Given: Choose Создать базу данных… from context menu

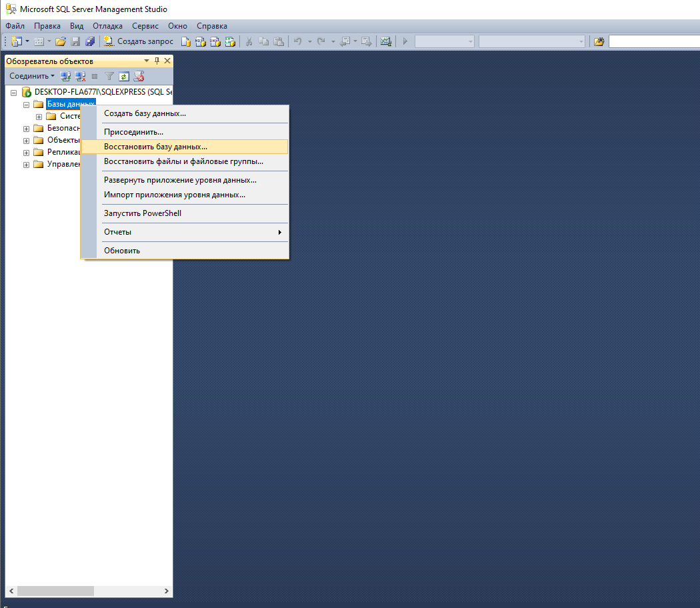Looking at the screenshot, I should click(185, 113).
